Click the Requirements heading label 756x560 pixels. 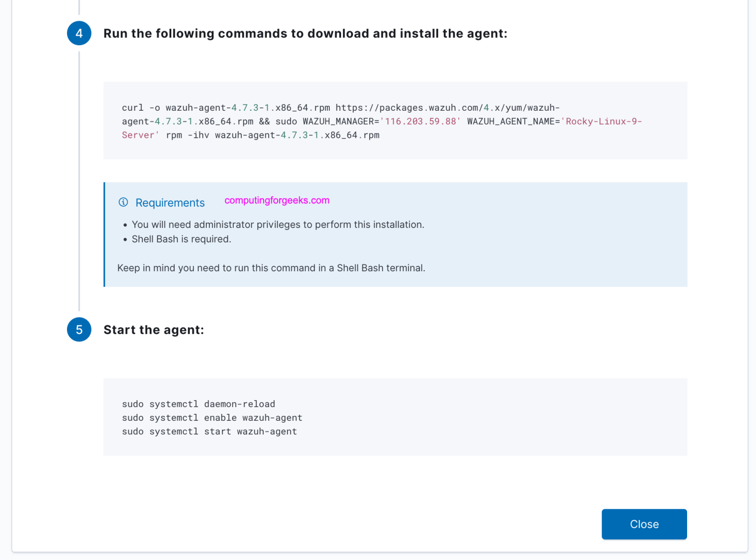170,202
